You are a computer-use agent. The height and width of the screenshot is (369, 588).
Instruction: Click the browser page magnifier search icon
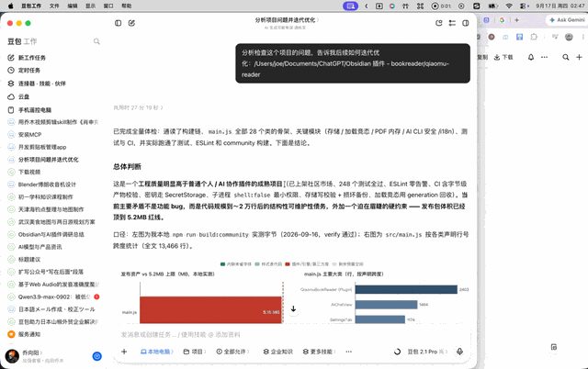(566, 57)
